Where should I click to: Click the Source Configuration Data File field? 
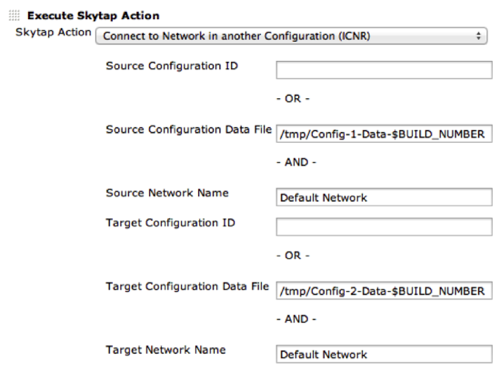point(384,134)
